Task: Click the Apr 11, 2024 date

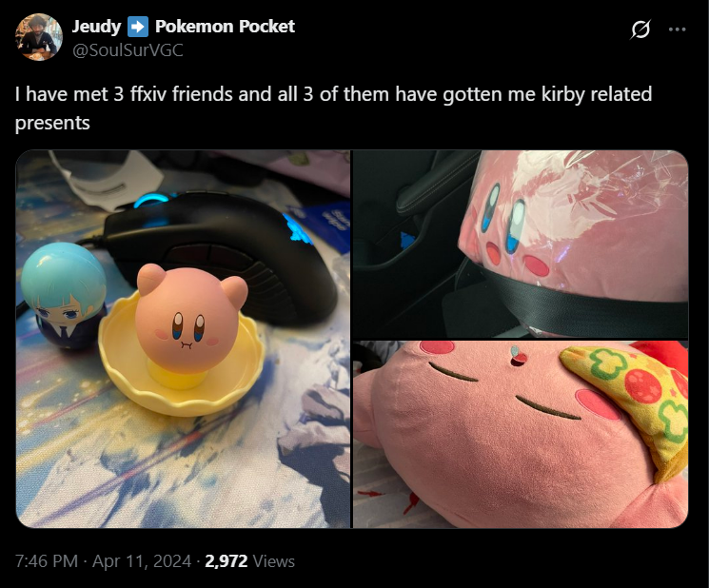Action: (142, 561)
